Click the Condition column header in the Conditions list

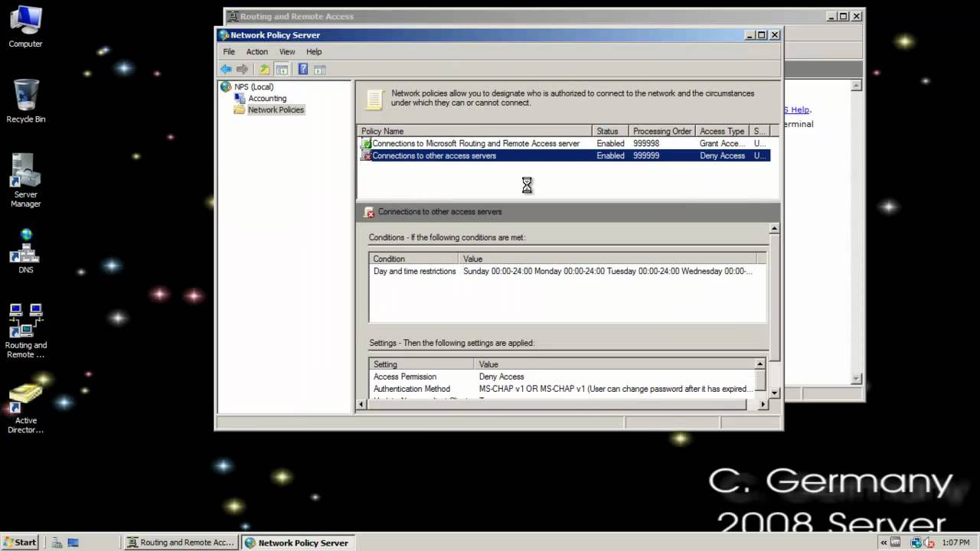(x=413, y=259)
